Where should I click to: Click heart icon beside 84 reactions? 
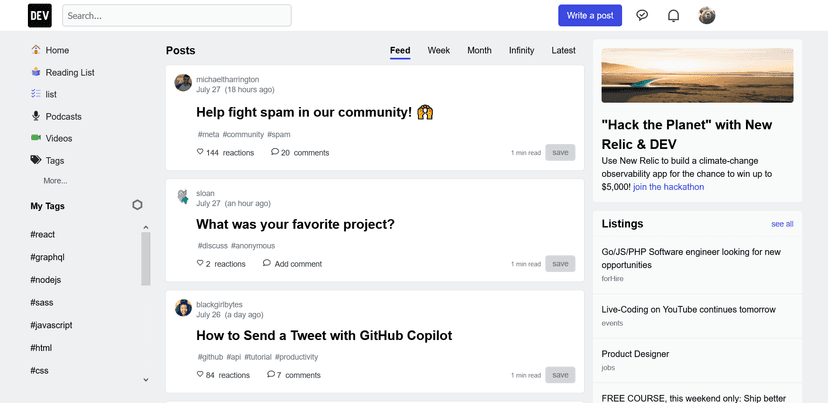pos(200,374)
